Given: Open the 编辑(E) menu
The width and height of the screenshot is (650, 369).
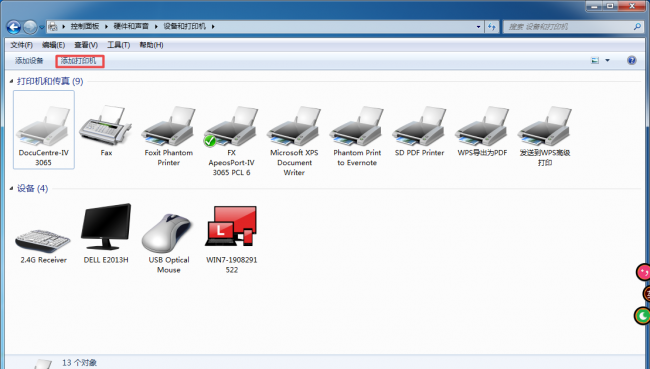Looking at the screenshot, I should pyautogui.click(x=53, y=45).
